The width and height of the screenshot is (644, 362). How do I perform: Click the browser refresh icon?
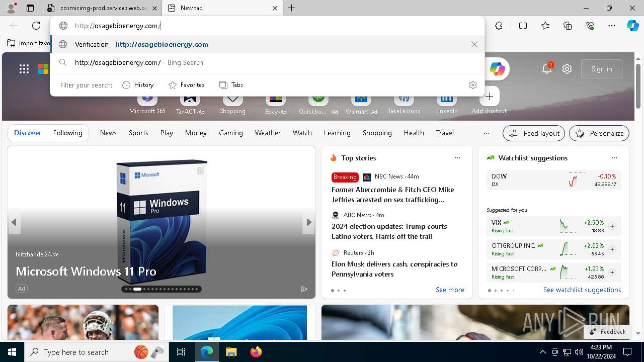[36, 26]
